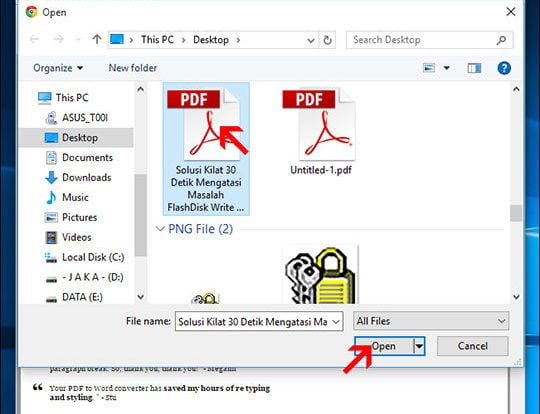540x414 pixels.
Task: Open the view options dropdown arrow
Action: (446, 68)
